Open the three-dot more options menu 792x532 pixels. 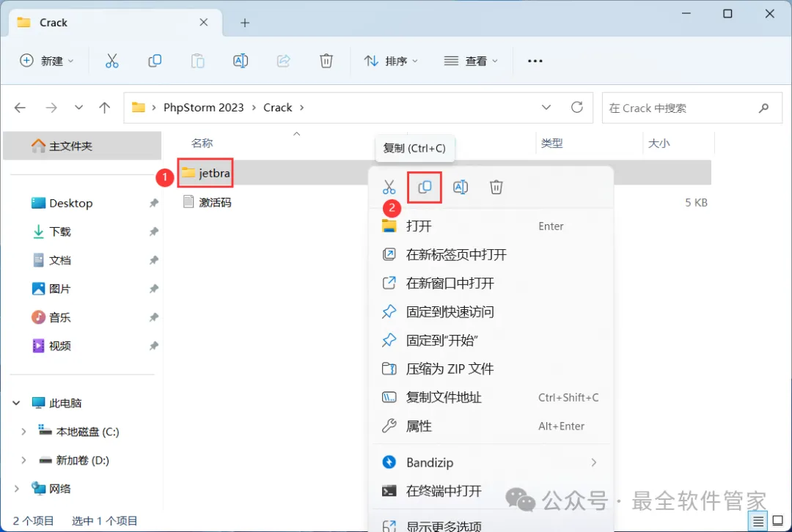pos(535,61)
